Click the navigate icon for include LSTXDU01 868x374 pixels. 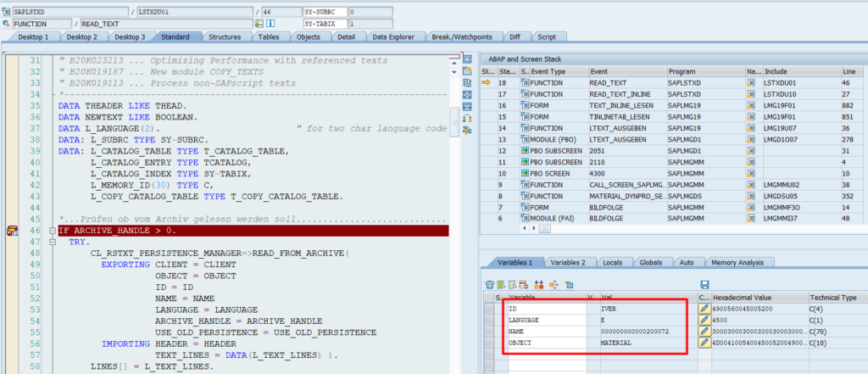click(x=752, y=83)
